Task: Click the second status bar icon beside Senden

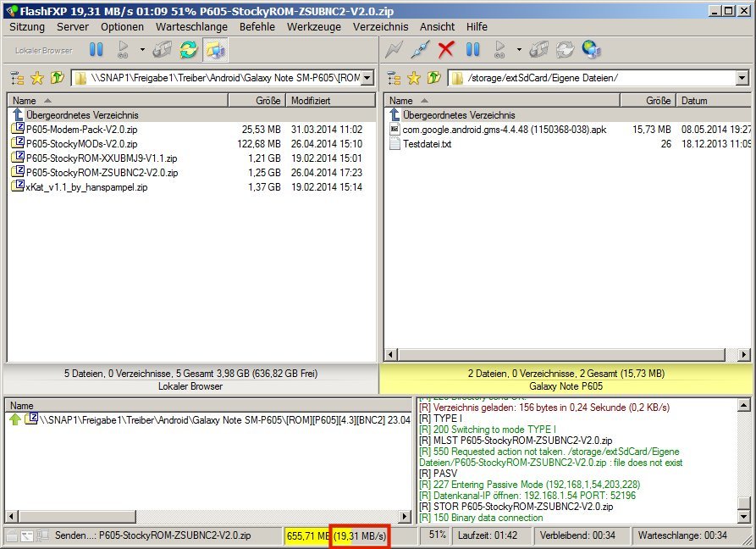Action: [x=27, y=535]
